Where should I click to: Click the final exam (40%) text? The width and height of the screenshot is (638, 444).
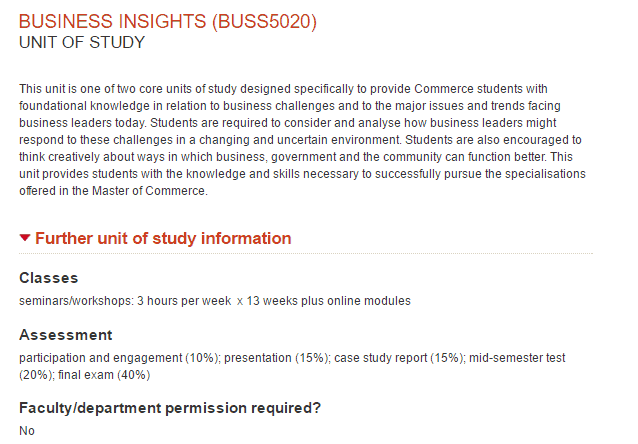coord(104,375)
